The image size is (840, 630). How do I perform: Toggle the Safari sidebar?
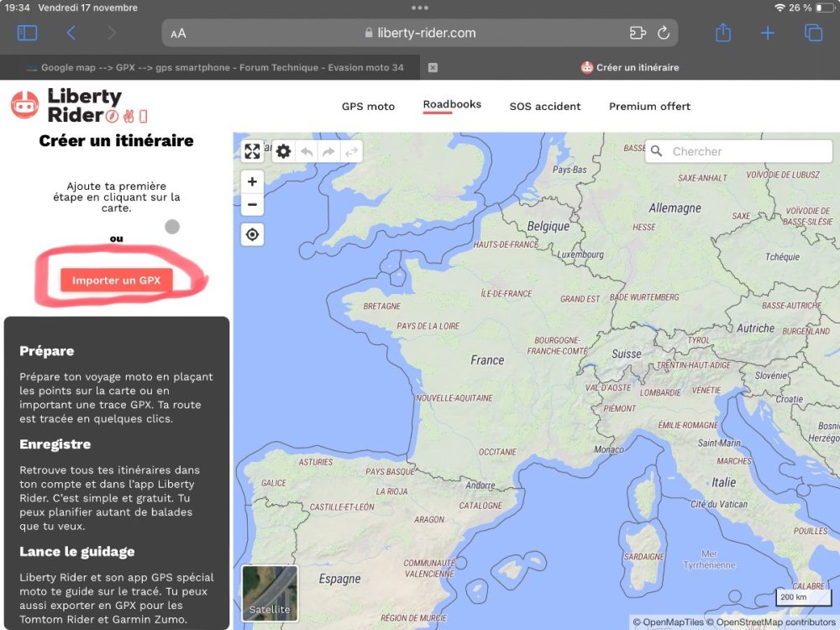click(x=28, y=33)
